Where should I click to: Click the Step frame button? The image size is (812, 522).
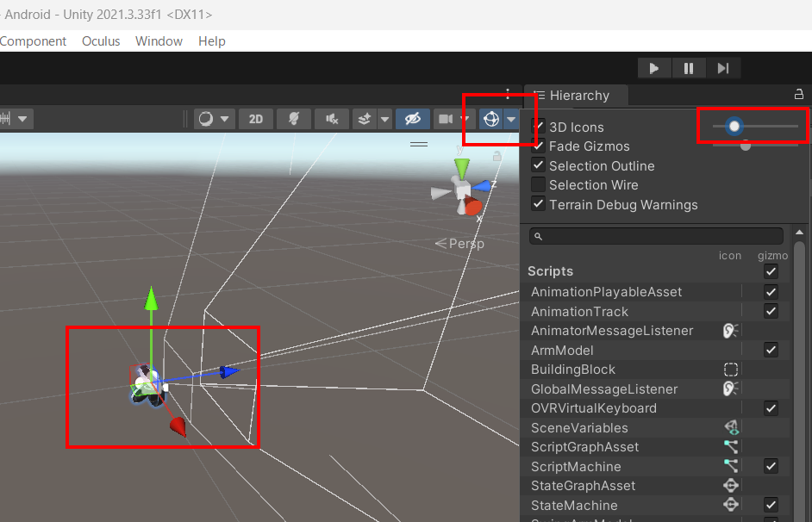(723, 68)
